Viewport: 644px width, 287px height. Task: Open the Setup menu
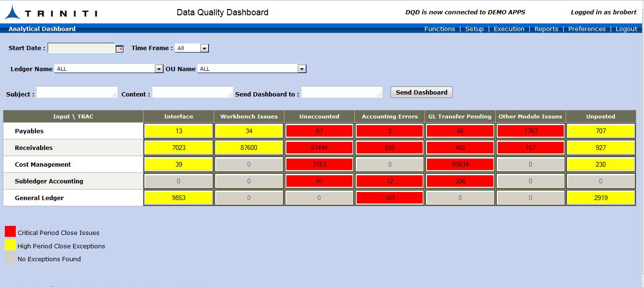[x=474, y=29]
